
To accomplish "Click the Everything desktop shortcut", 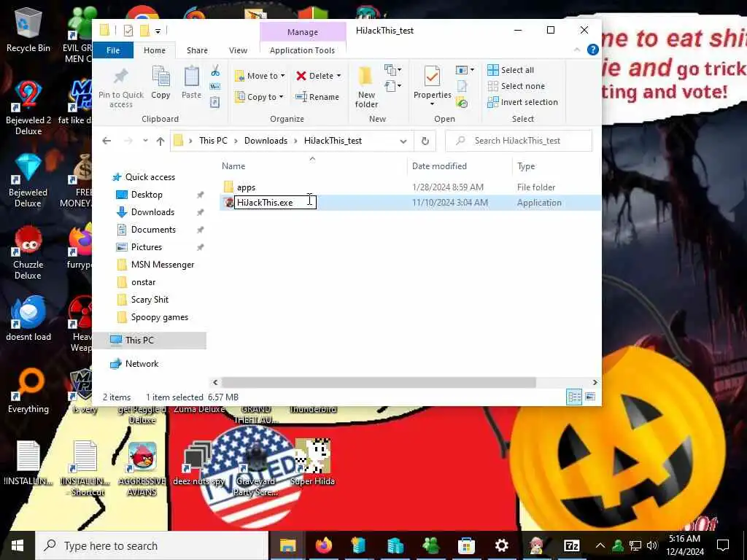I will click(28, 391).
